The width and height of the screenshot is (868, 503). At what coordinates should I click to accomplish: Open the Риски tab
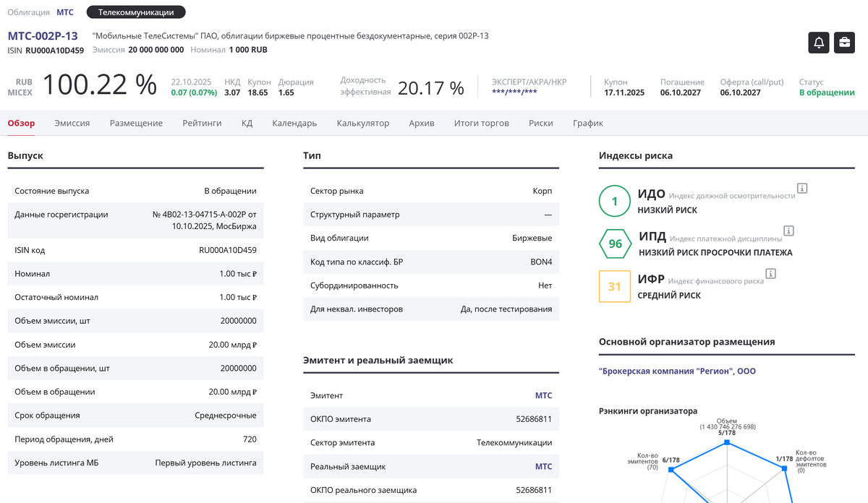[540, 123]
